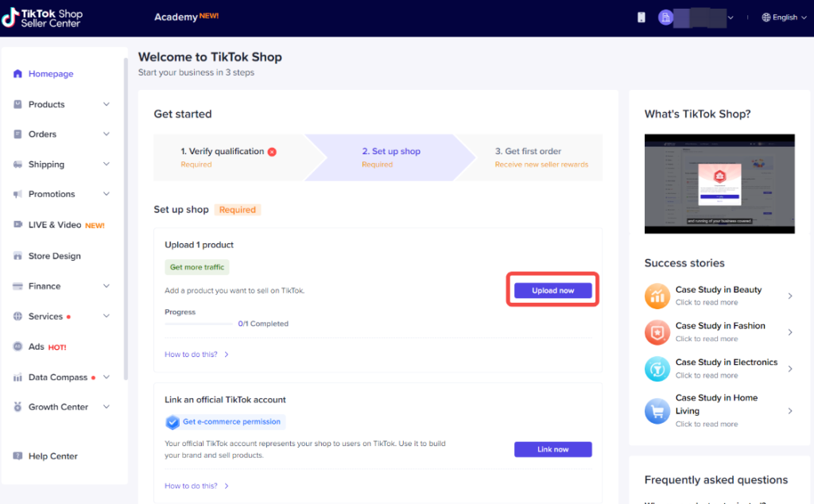This screenshot has height=504, width=814.
Task: Open the account dropdown arrow
Action: click(731, 17)
